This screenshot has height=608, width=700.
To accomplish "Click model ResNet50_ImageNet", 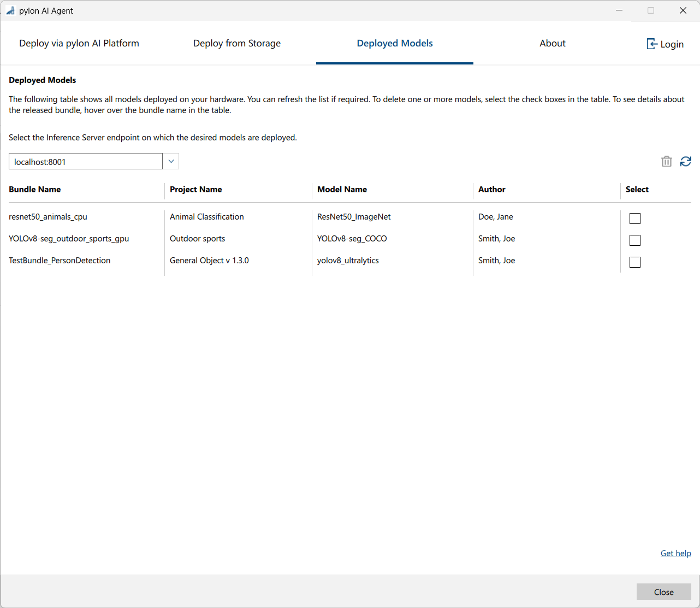I will pyautogui.click(x=354, y=217).
